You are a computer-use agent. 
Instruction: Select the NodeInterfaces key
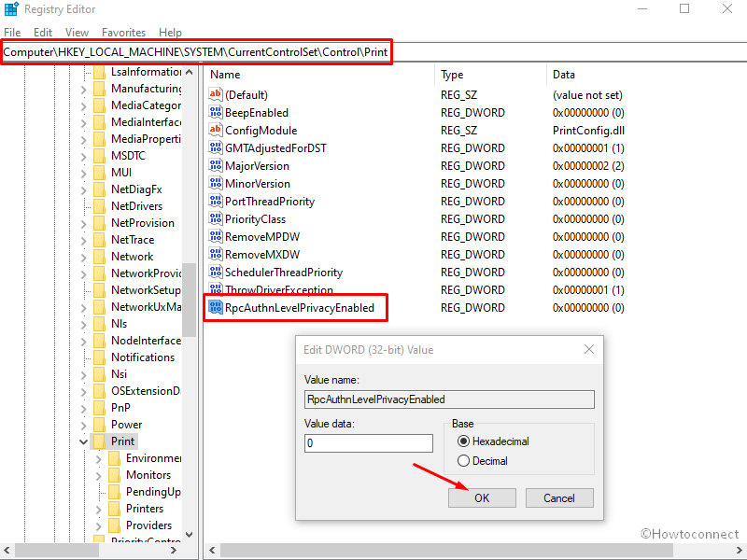[x=146, y=341]
